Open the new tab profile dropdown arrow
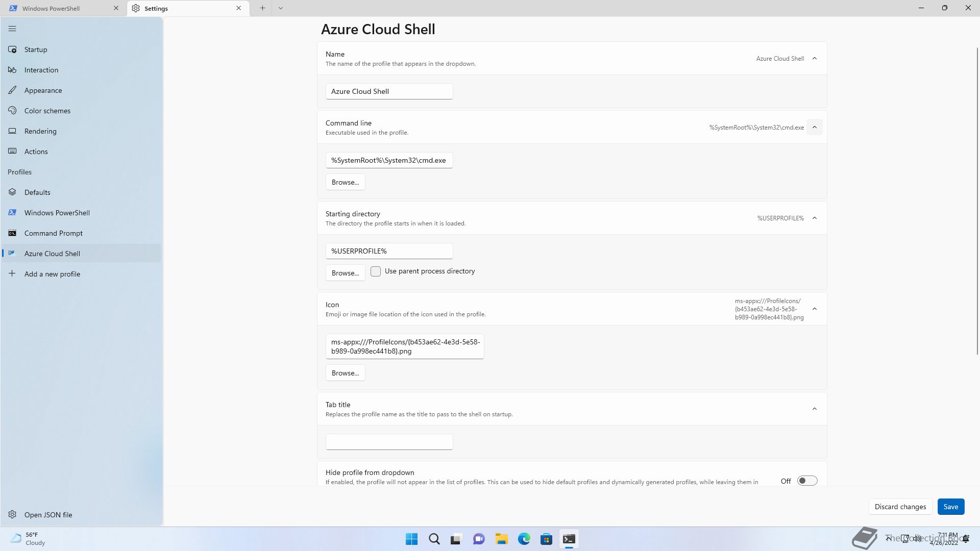This screenshot has height=551, width=980. click(281, 8)
